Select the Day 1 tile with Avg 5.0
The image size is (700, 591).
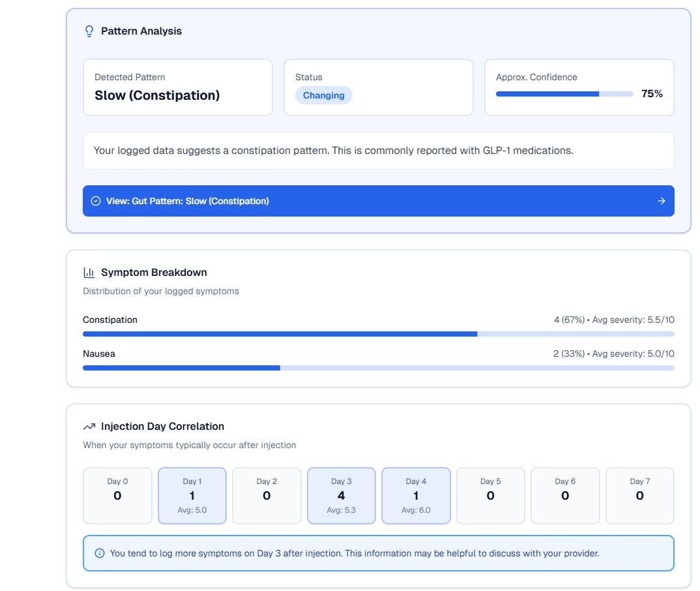tap(192, 495)
